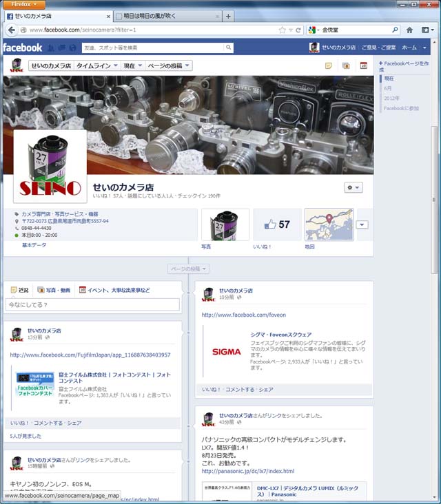The image size is (441, 504).
Task: Click コメントする under the Fujifilm post
Action: click(x=48, y=423)
